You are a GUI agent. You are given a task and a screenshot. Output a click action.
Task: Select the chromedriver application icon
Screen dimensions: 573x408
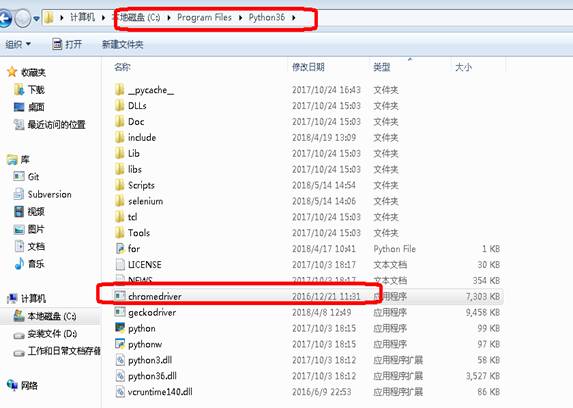pyautogui.click(x=120, y=296)
